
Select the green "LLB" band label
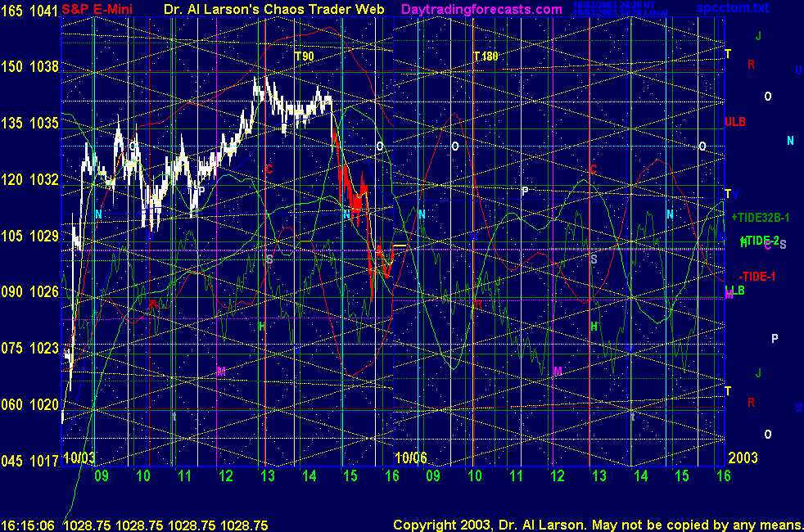[x=734, y=291]
